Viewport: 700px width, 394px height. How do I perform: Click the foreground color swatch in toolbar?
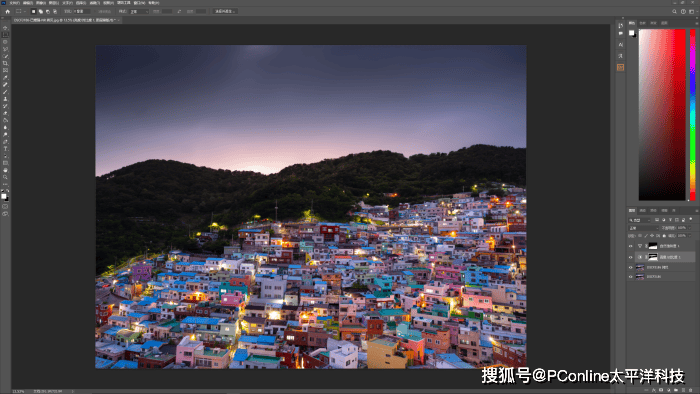coord(4,196)
